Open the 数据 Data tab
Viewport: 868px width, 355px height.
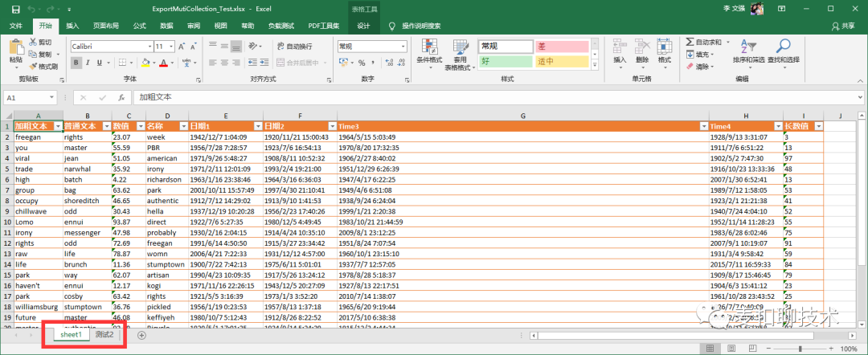click(166, 26)
